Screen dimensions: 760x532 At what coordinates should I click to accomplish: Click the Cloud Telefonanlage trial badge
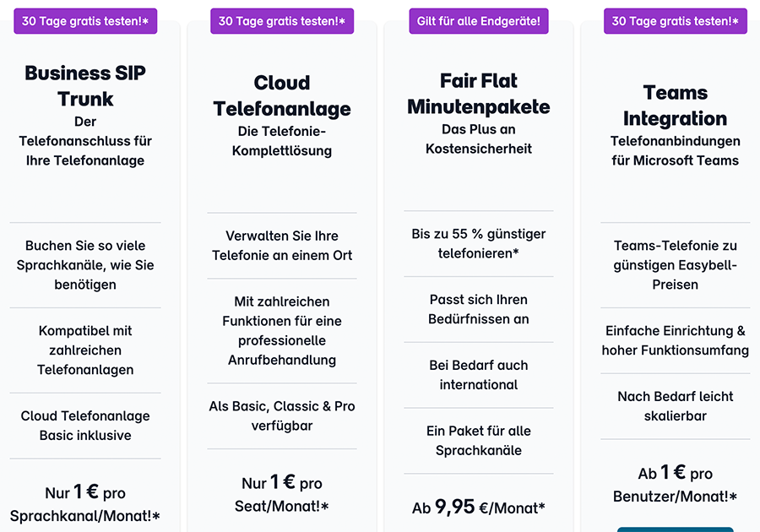tap(281, 20)
